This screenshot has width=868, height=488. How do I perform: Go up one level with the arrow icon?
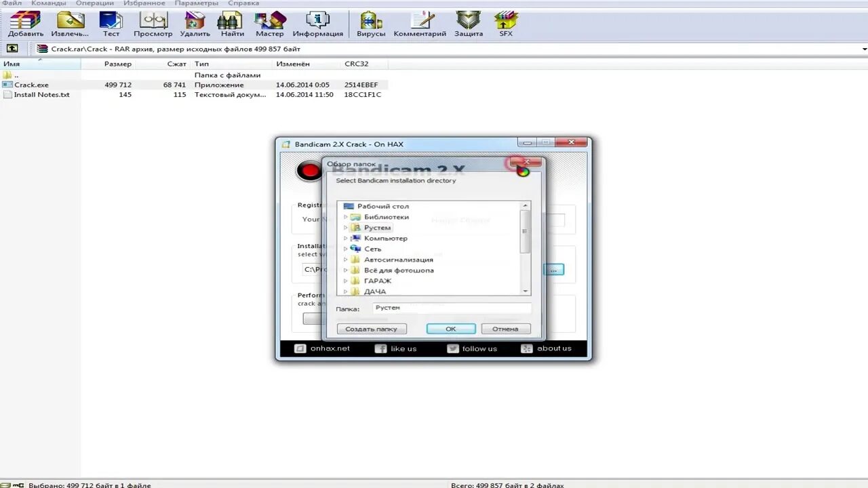[12, 49]
